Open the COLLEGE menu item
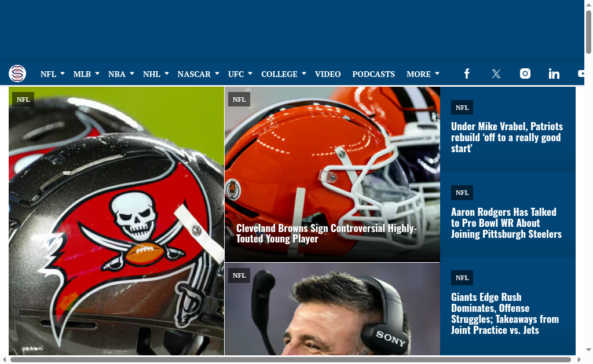Screen dimensions: 593x364 [x=280, y=74]
